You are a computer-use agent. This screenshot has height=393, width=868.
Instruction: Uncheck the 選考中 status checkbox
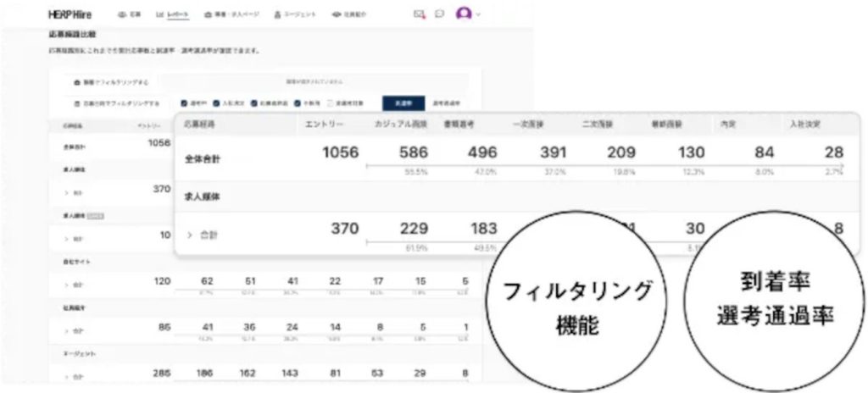pos(184,103)
